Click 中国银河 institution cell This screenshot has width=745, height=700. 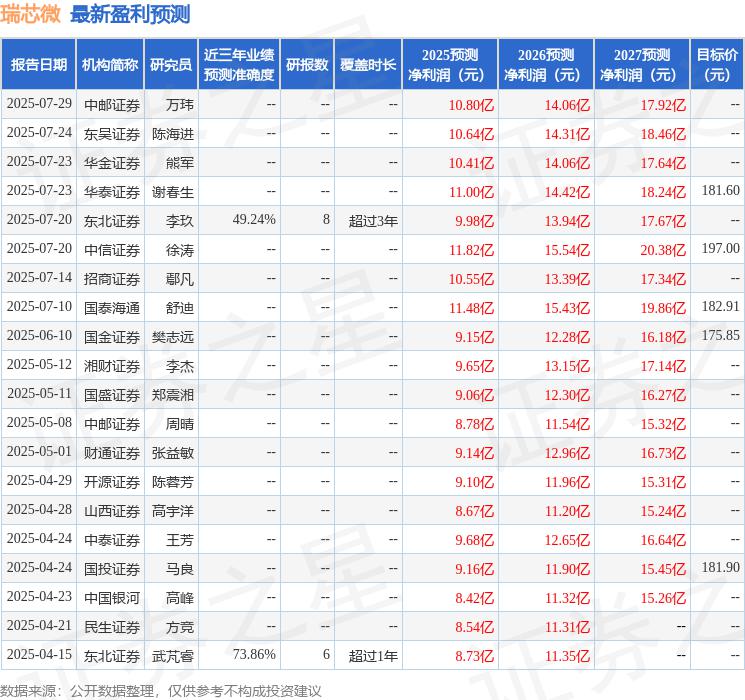point(112,598)
